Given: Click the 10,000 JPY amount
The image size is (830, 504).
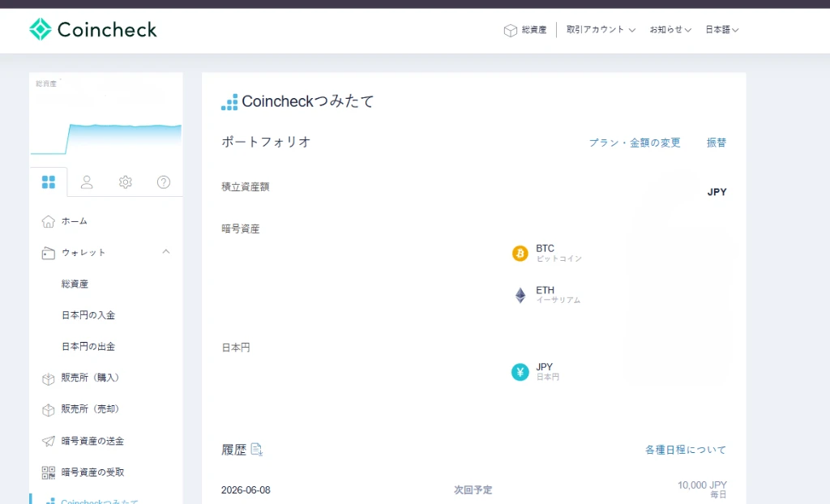Looking at the screenshot, I should [702, 485].
